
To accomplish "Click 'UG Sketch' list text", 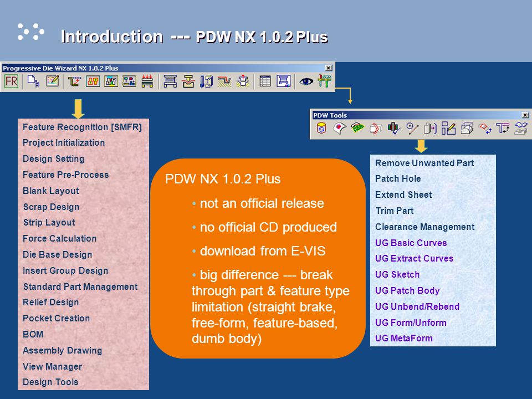I will pos(397,274).
